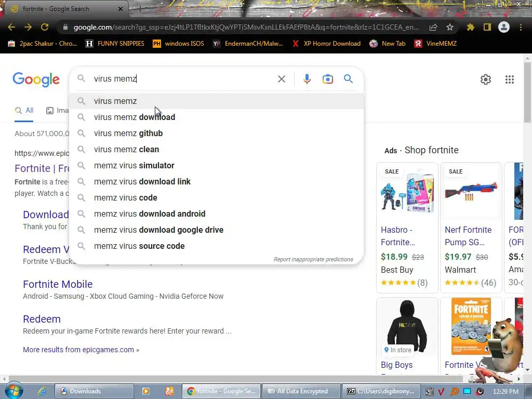Open the EndermanCH/Malw... bookmark

coord(248,44)
